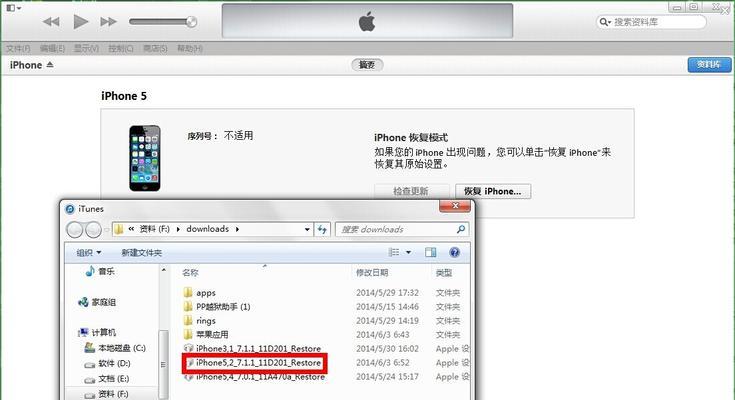
Task: Open the 文件(F) menu
Action: [18, 48]
